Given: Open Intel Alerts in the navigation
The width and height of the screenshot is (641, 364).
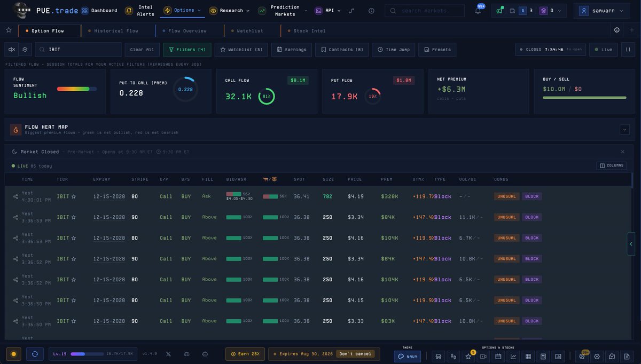Looking at the screenshot, I should click(139, 10).
